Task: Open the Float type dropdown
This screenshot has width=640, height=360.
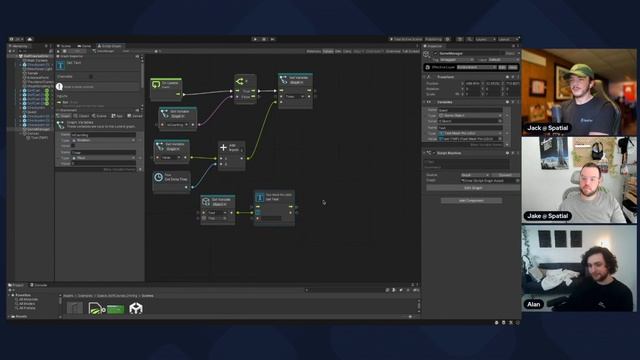Action: pyautogui.click(x=103, y=158)
